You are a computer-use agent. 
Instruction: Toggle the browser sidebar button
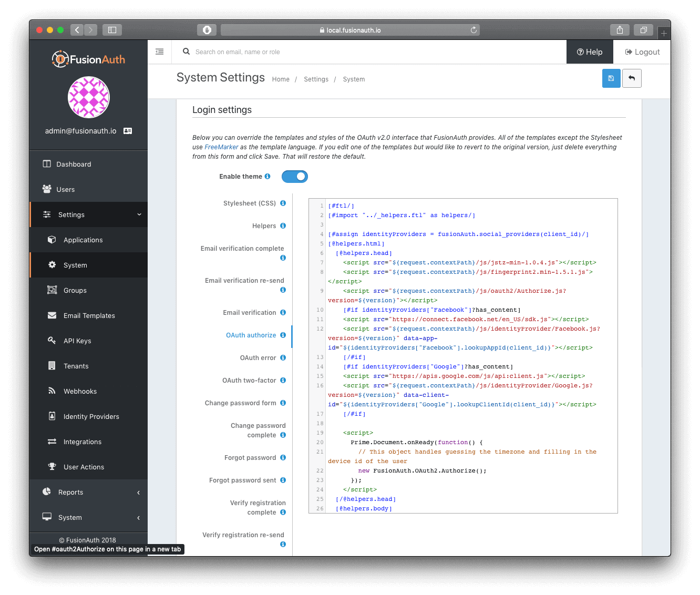[112, 30]
